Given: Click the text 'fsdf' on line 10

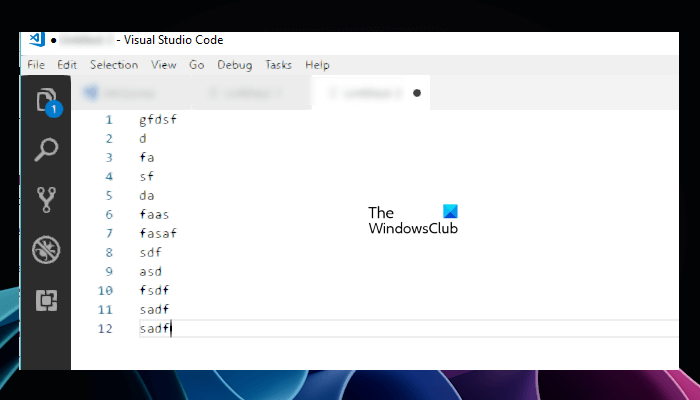Looking at the screenshot, I should click(x=154, y=290).
